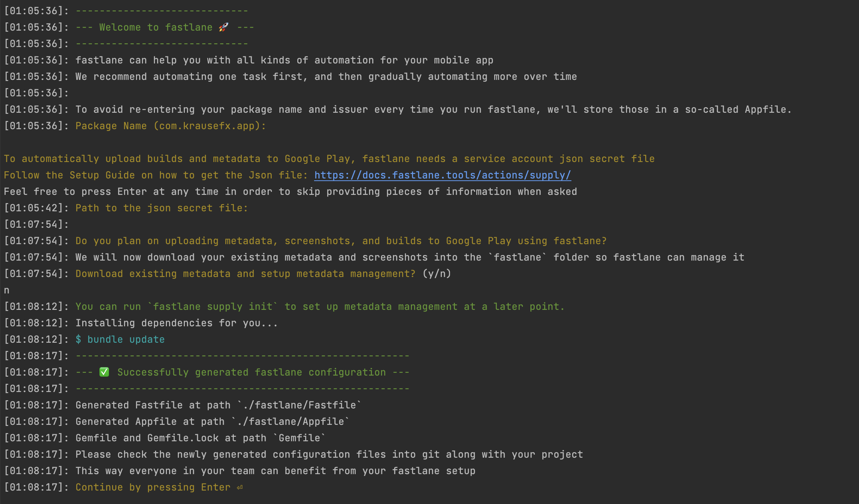Click the Enter return arrow symbol

[240, 487]
